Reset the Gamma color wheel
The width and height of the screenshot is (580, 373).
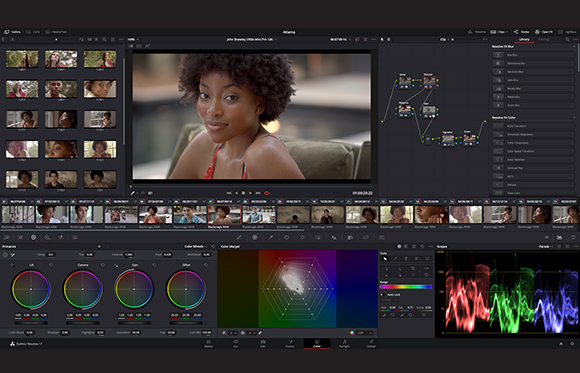102,265
